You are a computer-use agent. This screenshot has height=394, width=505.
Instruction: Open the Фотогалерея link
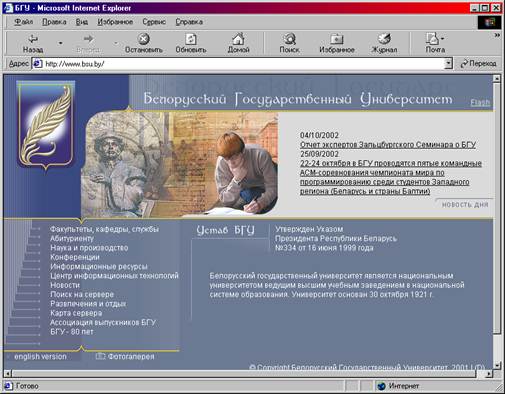(131, 357)
